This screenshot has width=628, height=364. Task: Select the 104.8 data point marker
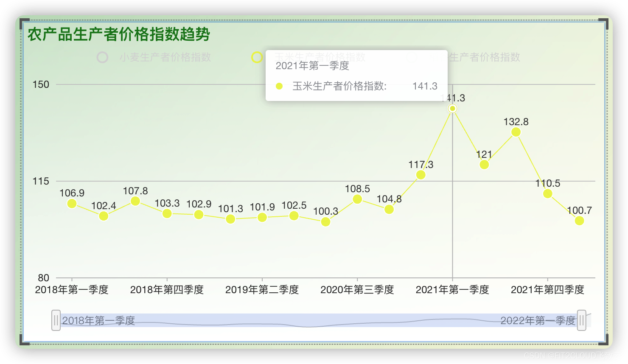(x=389, y=209)
